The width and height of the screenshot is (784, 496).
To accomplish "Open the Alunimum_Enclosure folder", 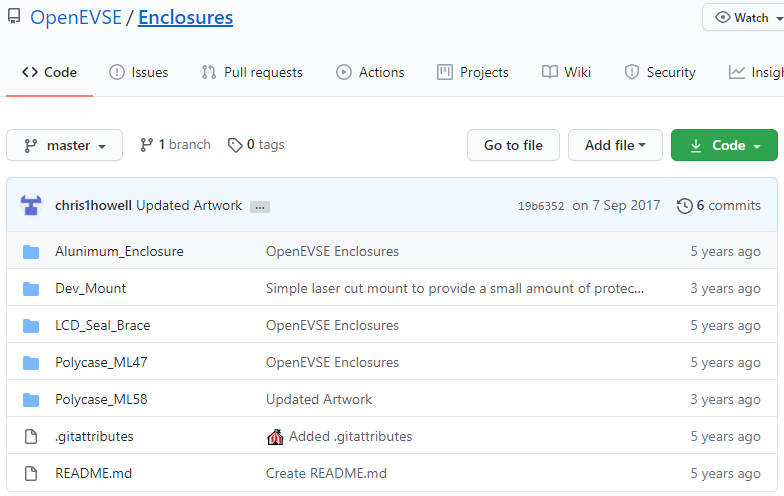I will [x=119, y=251].
